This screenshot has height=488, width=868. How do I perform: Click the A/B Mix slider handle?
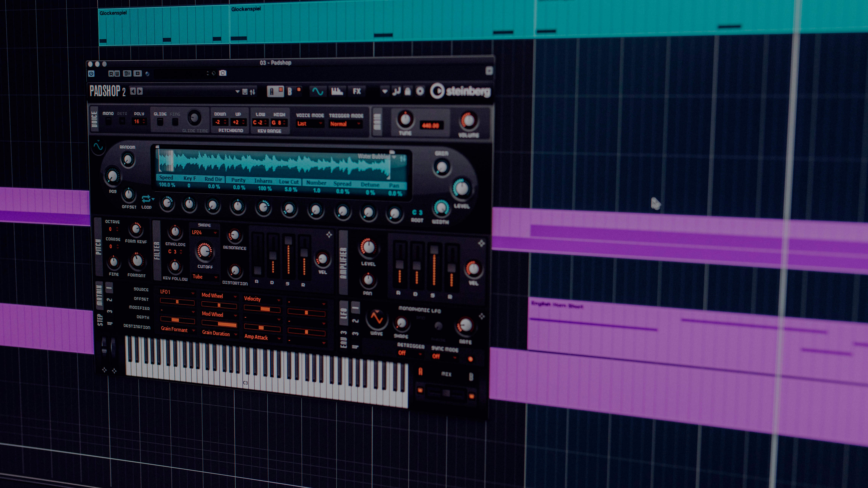point(446,393)
